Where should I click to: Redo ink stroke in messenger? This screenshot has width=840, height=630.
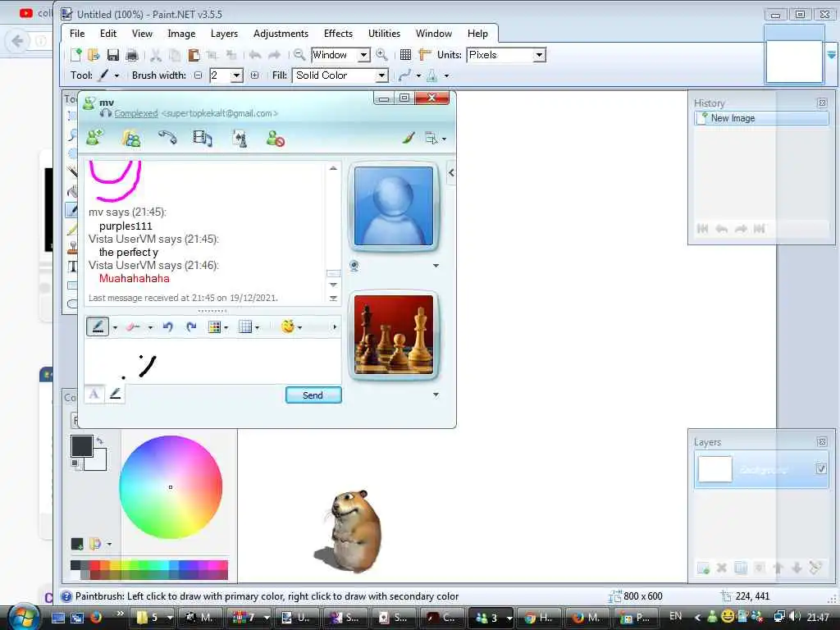191,326
